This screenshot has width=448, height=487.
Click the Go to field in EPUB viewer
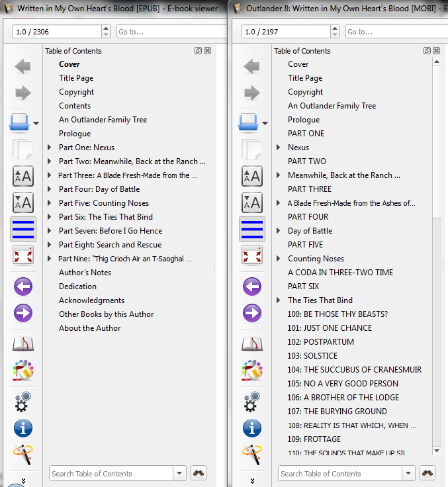172,32
